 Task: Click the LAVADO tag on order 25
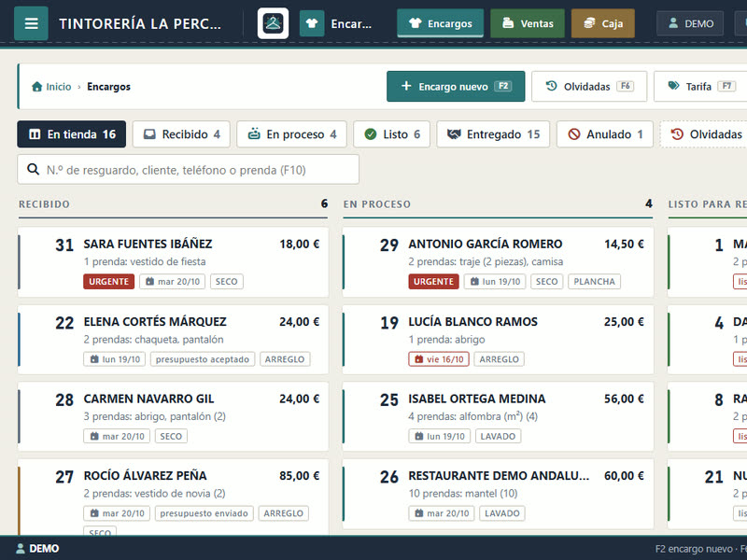click(x=498, y=436)
